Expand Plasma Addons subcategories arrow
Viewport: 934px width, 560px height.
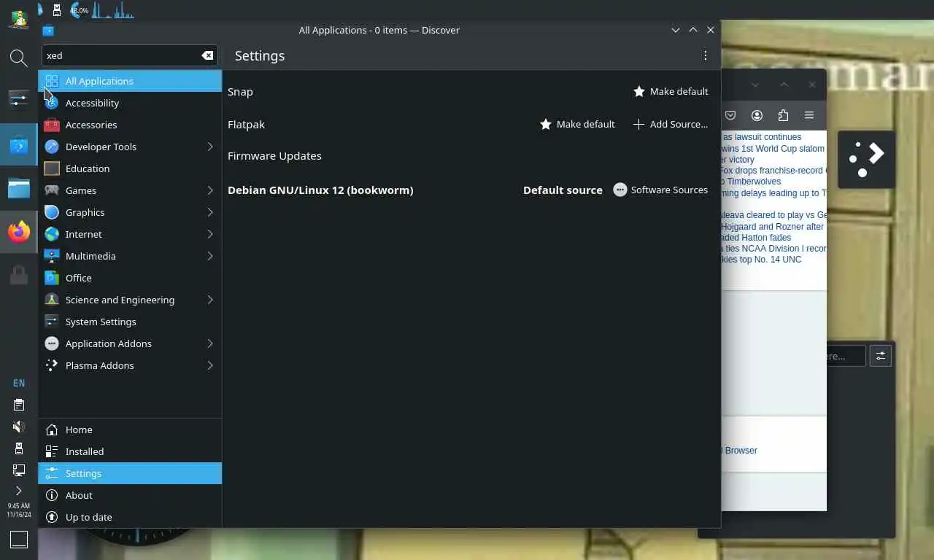click(x=210, y=365)
